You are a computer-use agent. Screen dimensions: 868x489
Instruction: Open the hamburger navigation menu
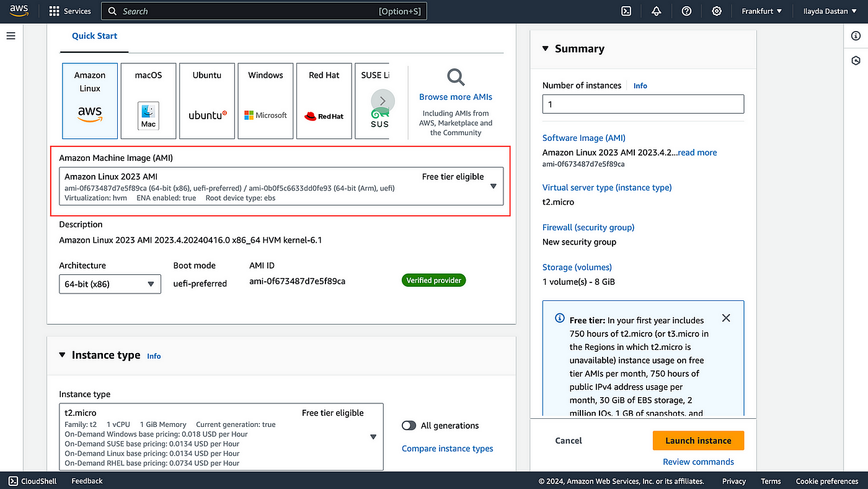coord(11,36)
